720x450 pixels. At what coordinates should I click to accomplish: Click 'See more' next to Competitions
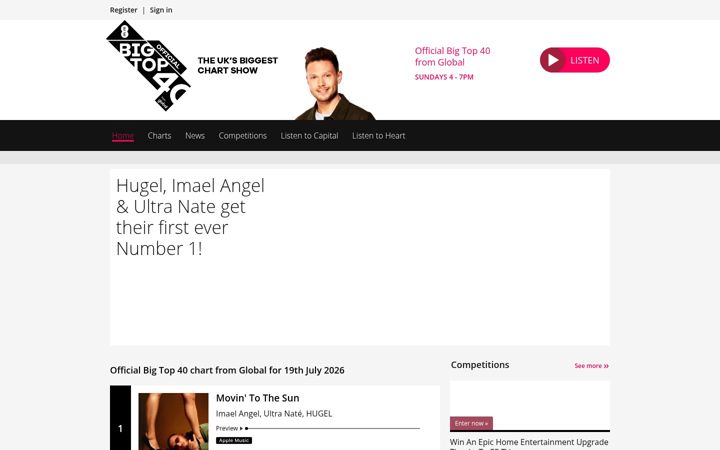[591, 366]
